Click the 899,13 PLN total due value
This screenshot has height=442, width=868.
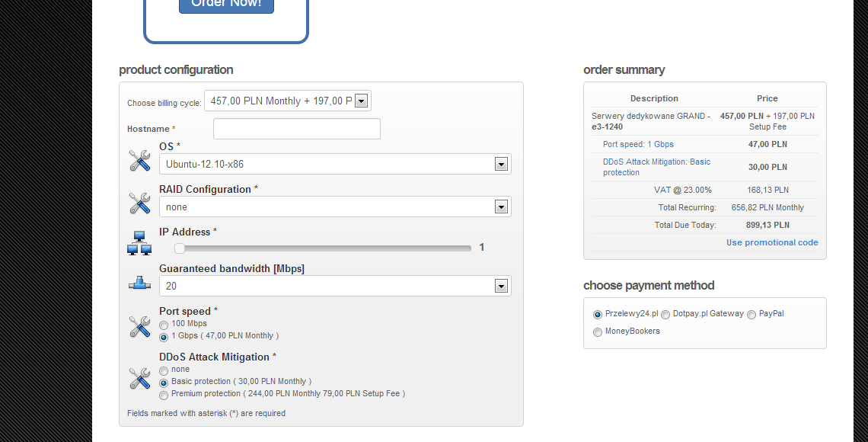(x=767, y=225)
